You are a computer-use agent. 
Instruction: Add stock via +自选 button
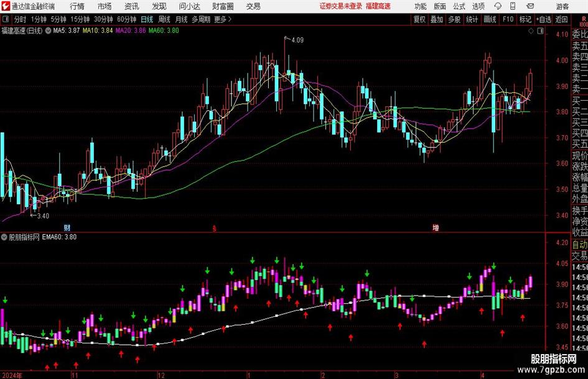pyautogui.click(x=543, y=19)
